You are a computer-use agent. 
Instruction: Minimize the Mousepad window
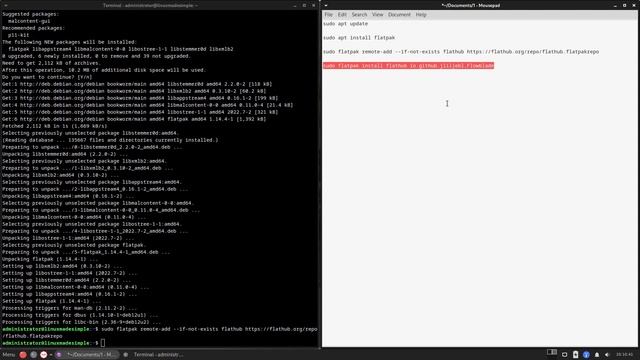click(x=615, y=5)
